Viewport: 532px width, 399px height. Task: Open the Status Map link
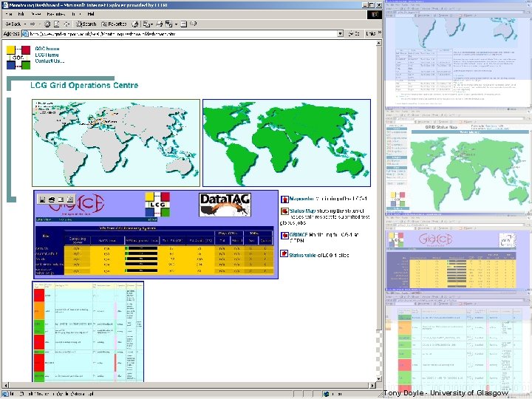click(x=303, y=211)
